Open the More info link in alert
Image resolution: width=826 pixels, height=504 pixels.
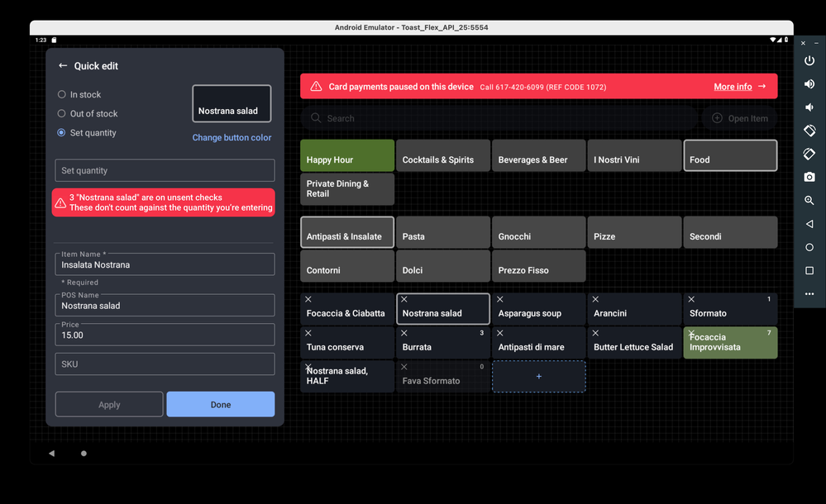point(739,87)
